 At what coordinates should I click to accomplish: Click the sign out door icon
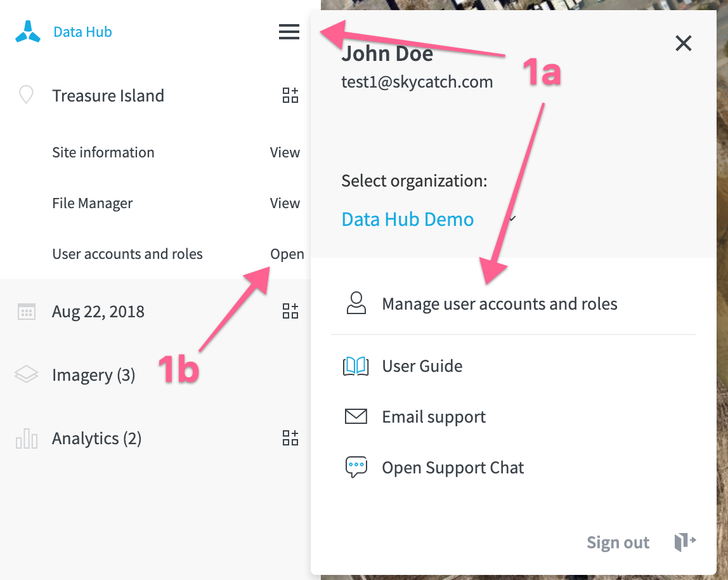[x=685, y=542]
